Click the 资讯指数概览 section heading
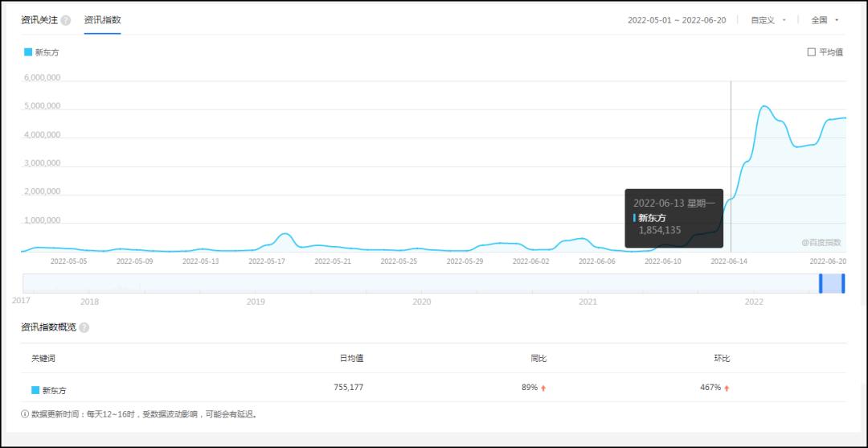 point(49,327)
